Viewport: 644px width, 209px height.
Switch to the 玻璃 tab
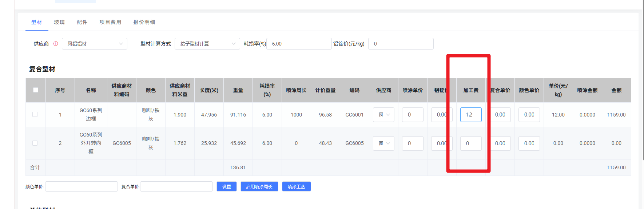(x=59, y=22)
